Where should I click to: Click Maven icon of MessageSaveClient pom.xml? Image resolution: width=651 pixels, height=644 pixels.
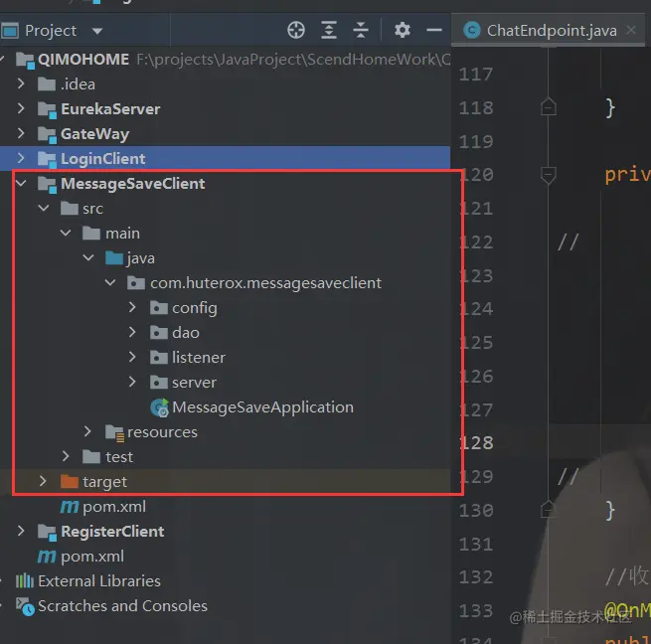pyautogui.click(x=70, y=507)
